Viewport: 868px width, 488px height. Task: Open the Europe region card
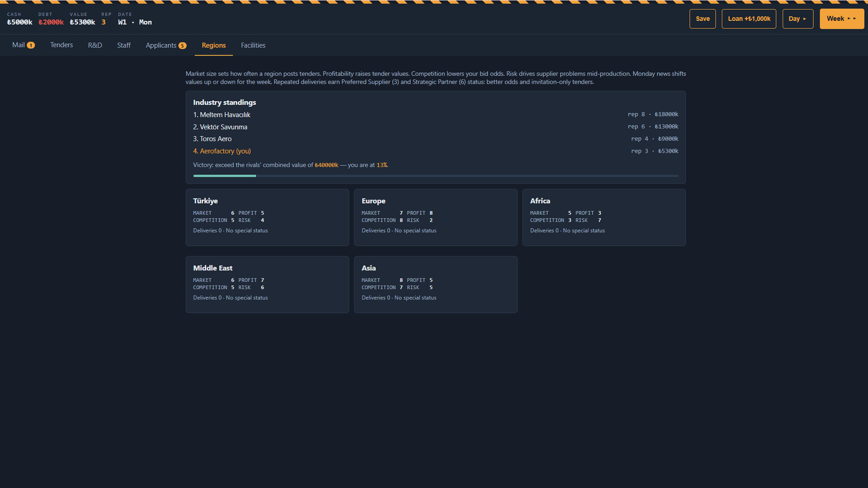[436, 217]
